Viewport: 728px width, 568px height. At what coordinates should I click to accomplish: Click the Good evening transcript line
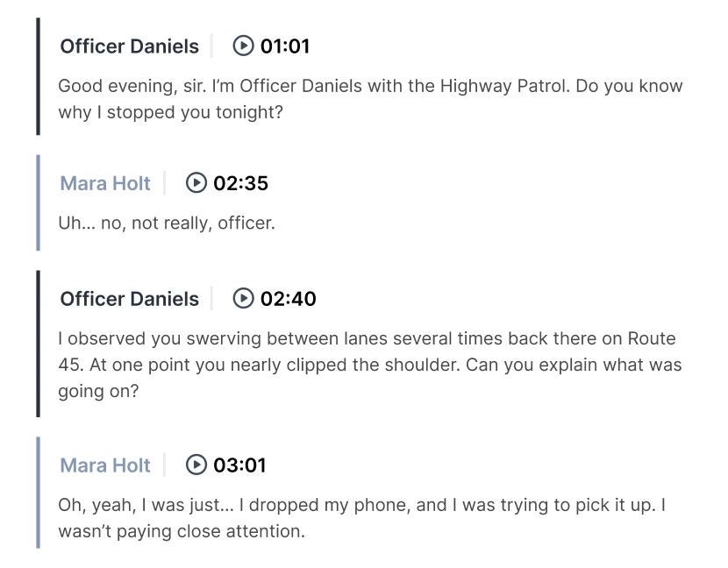pos(368,98)
